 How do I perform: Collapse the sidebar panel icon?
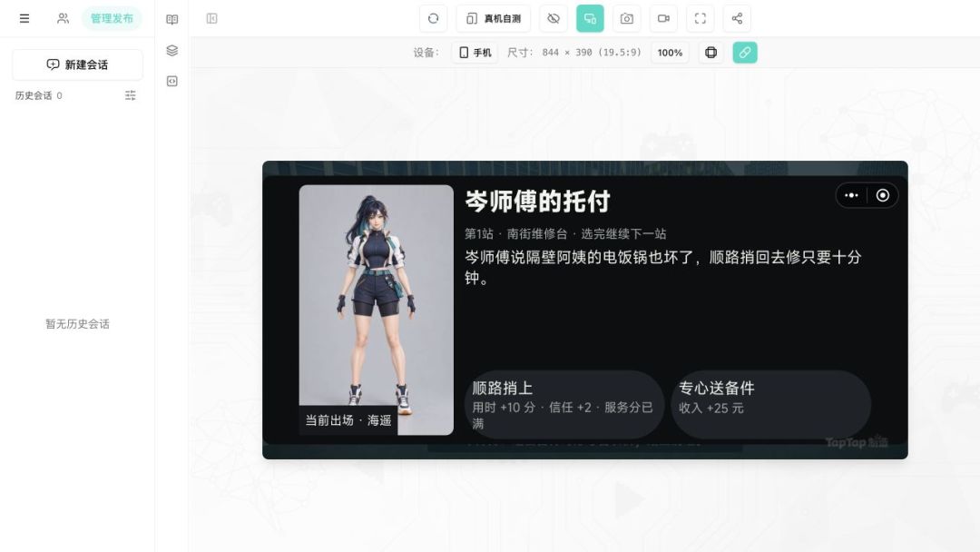coord(211,19)
